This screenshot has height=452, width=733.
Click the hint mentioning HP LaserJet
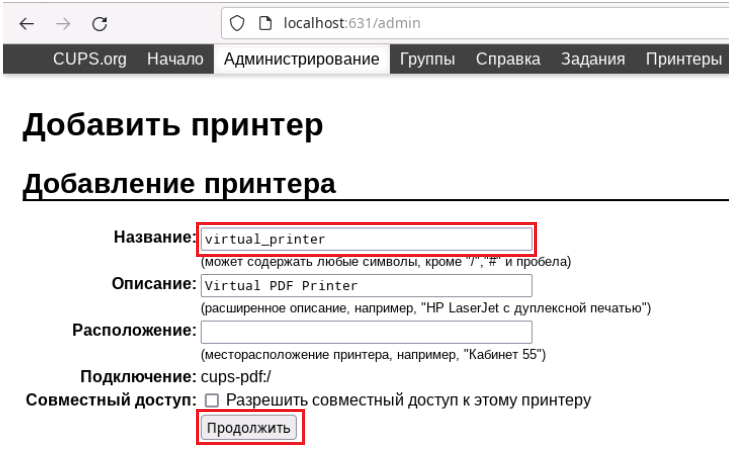(426, 309)
